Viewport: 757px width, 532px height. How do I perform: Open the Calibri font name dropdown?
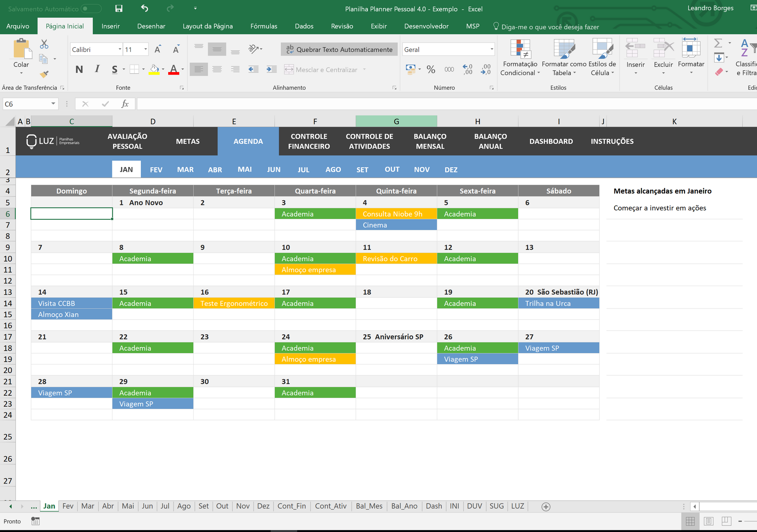point(120,49)
